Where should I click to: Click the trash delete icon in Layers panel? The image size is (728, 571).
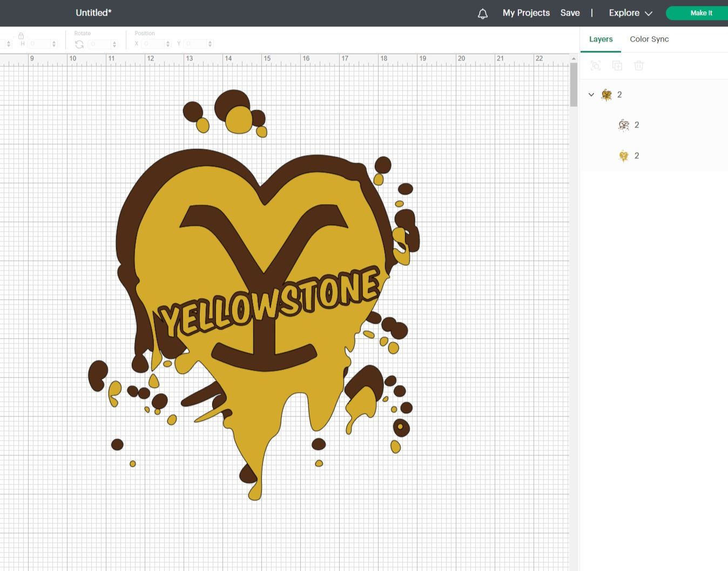click(x=639, y=65)
